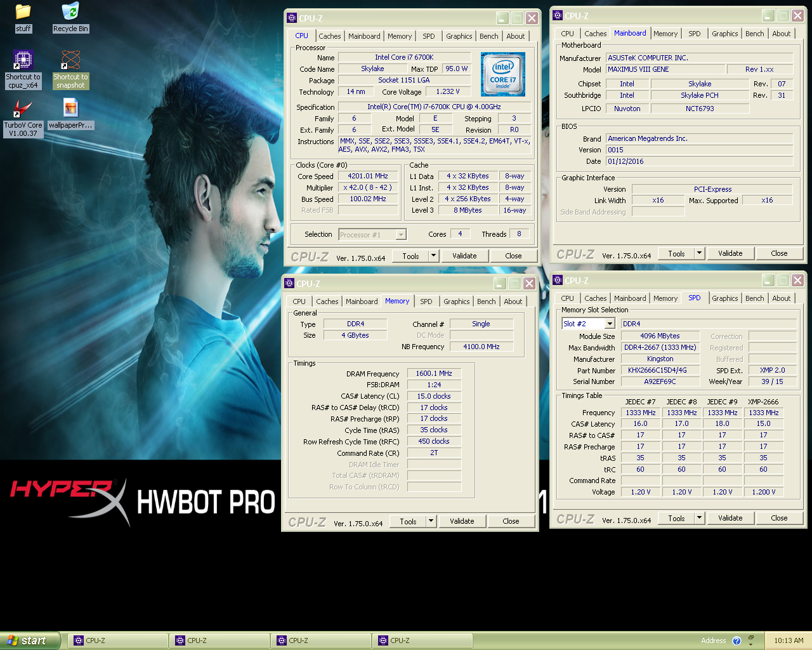Open the TurboV Core V1.00.37 desktop icon
The height and width of the screenshot is (650, 812).
23,109
